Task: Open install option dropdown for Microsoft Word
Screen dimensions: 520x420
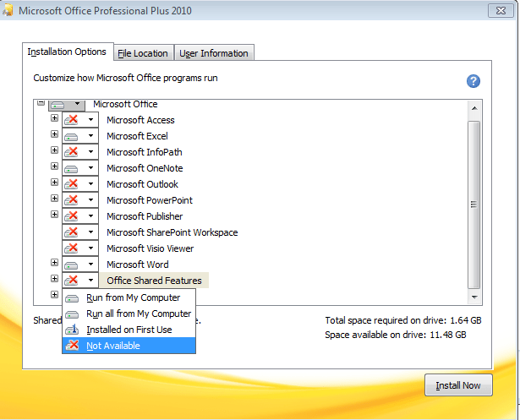Action: click(x=90, y=265)
